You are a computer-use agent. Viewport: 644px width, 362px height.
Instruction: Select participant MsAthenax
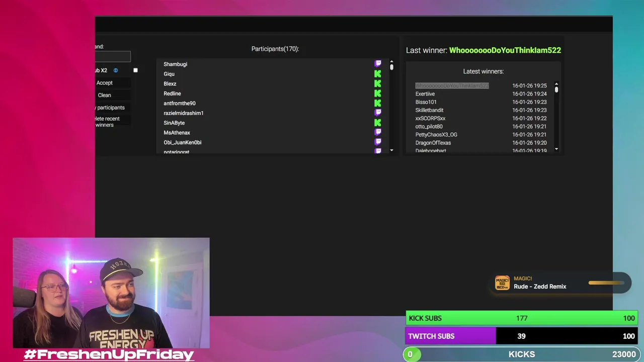click(177, 133)
